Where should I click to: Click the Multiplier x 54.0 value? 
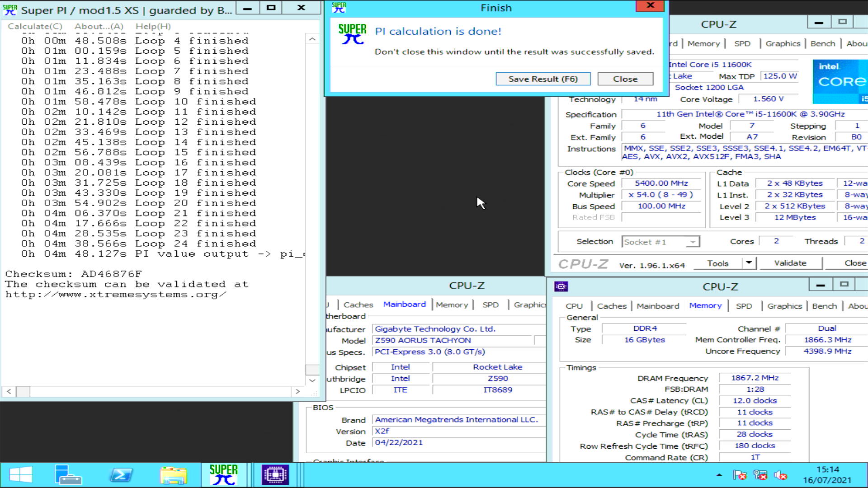661,194
